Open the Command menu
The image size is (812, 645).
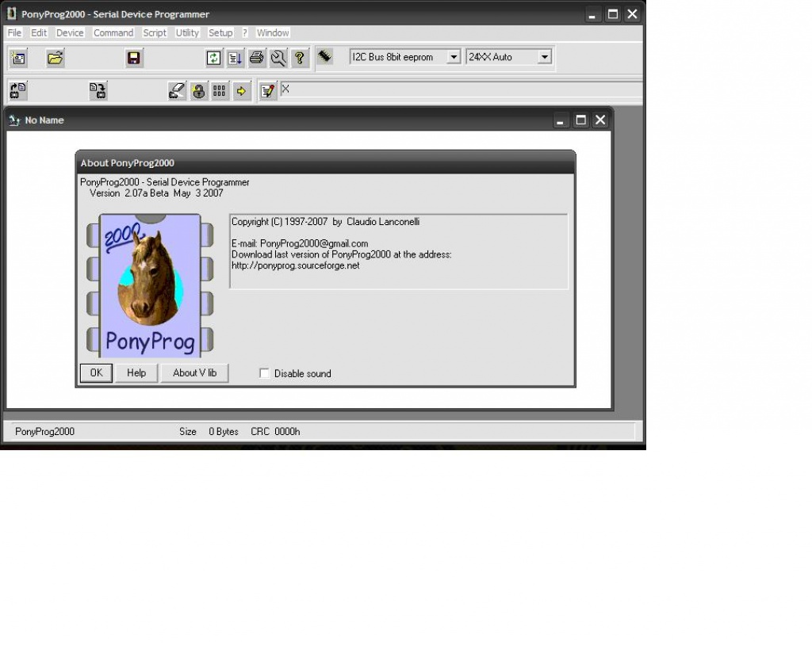[113, 32]
